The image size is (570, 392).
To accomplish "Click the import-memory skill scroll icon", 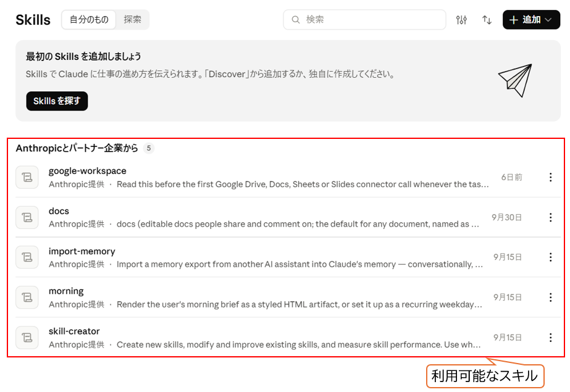I will (x=27, y=257).
